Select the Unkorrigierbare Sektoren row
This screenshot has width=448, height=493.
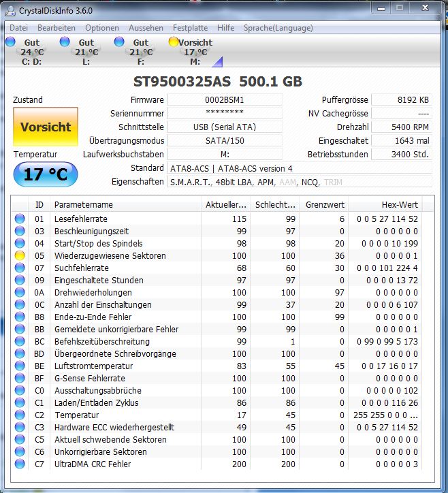coord(217,451)
